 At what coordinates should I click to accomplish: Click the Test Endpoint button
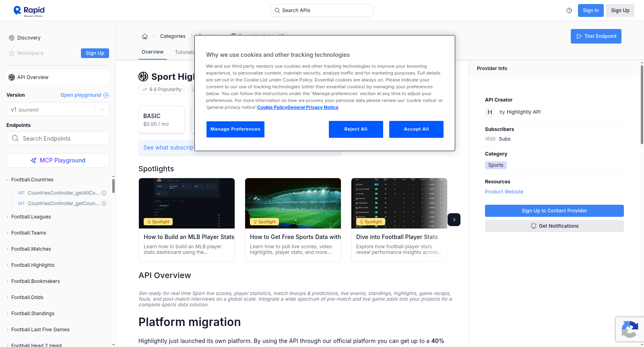click(596, 36)
